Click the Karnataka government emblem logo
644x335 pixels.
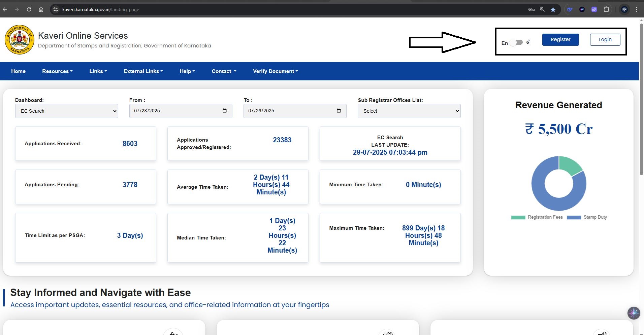(x=20, y=40)
